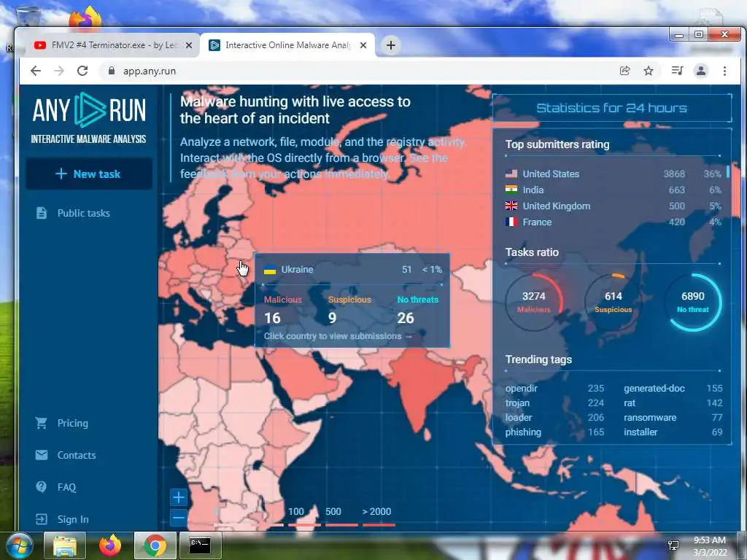Click the 3274 Malicious ratio circle
The width and height of the screenshot is (747, 560).
click(533, 302)
